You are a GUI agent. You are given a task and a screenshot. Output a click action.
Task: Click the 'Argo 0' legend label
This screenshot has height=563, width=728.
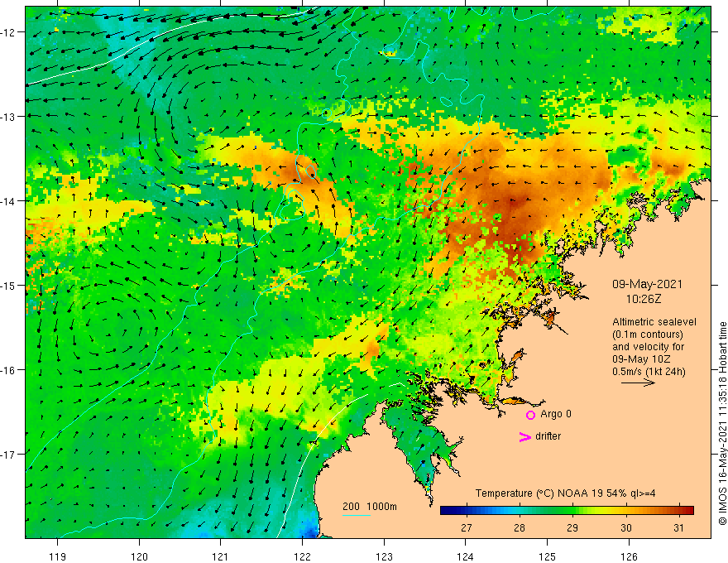tap(556, 414)
